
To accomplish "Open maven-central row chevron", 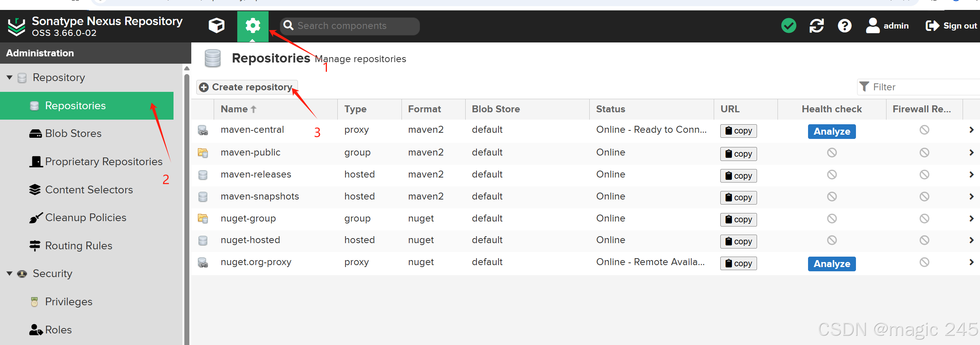I will coord(971,130).
